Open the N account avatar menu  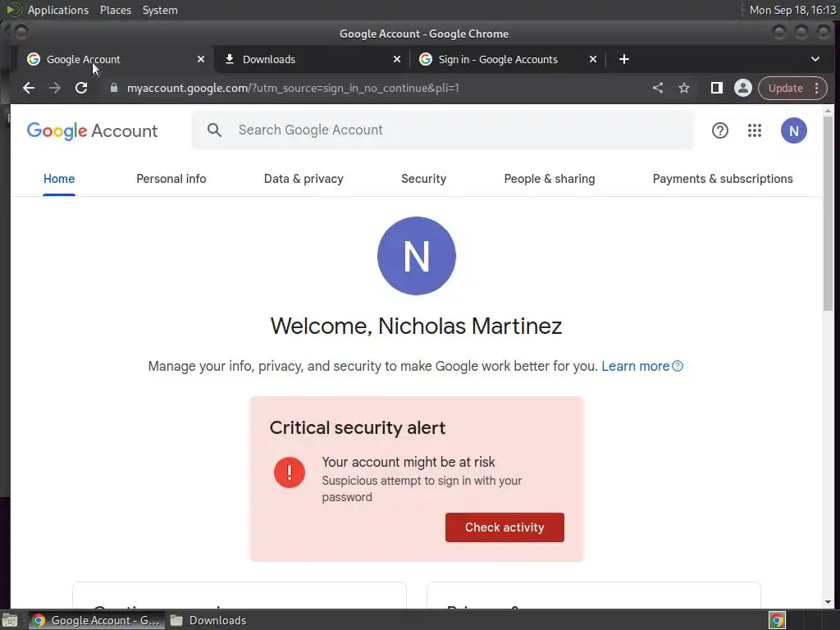tap(794, 130)
